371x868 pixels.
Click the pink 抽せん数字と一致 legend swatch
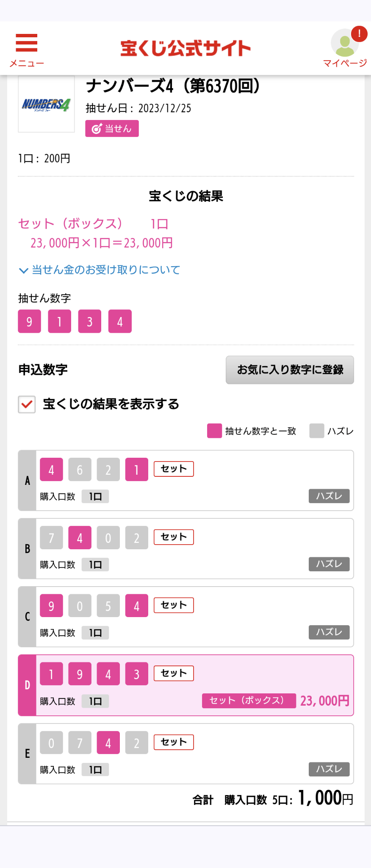click(x=214, y=431)
